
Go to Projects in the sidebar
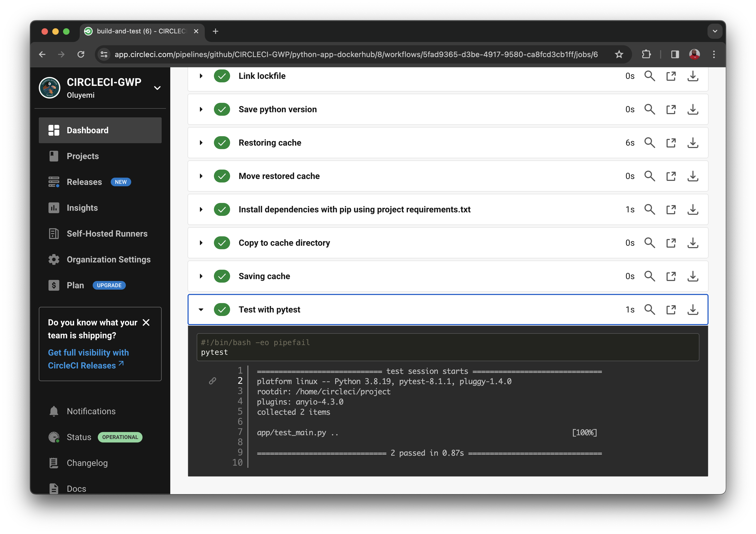[x=83, y=156]
